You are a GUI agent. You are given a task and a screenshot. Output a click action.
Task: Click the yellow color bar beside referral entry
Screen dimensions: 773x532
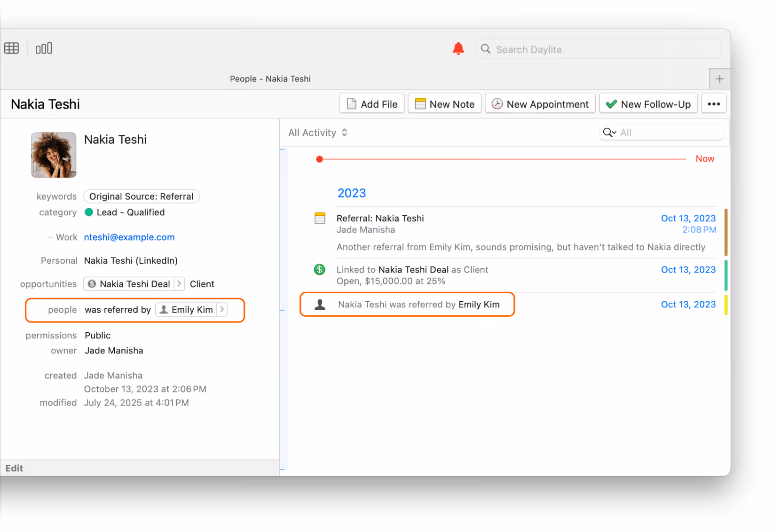click(x=726, y=305)
